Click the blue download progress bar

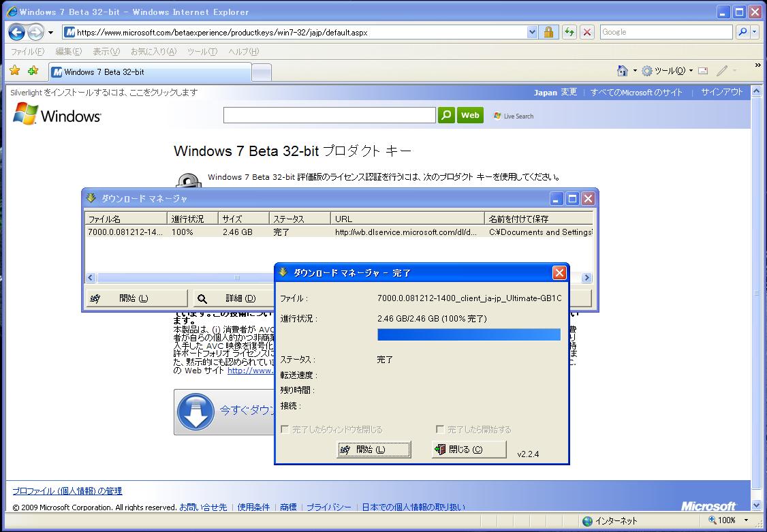(x=469, y=334)
